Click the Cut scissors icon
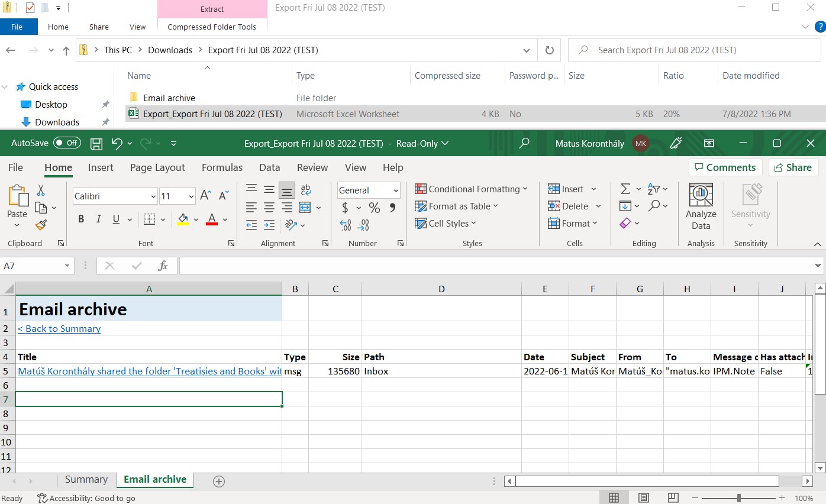Image resolution: width=826 pixels, height=504 pixels. pyautogui.click(x=41, y=190)
